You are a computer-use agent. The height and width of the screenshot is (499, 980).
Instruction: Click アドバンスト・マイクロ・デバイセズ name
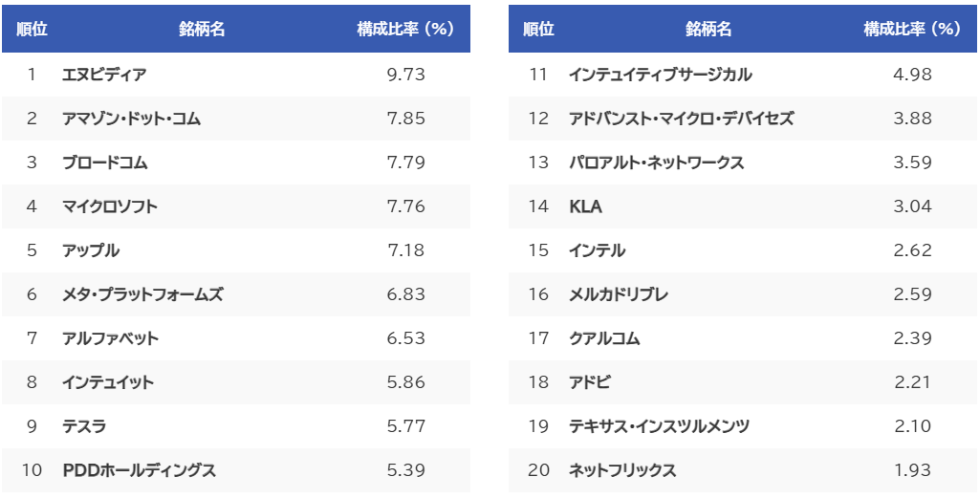tap(681, 119)
